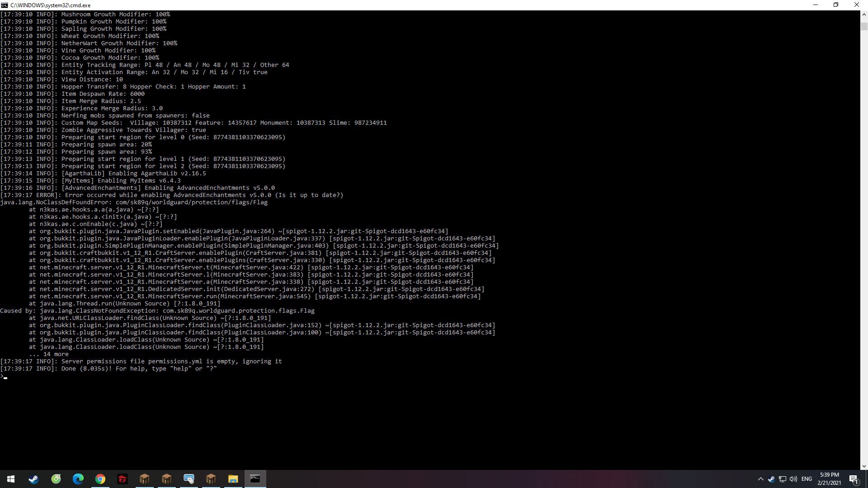This screenshot has width=868, height=488.
Task: Open crafting table icon beside Garena
Action: pos(145,479)
